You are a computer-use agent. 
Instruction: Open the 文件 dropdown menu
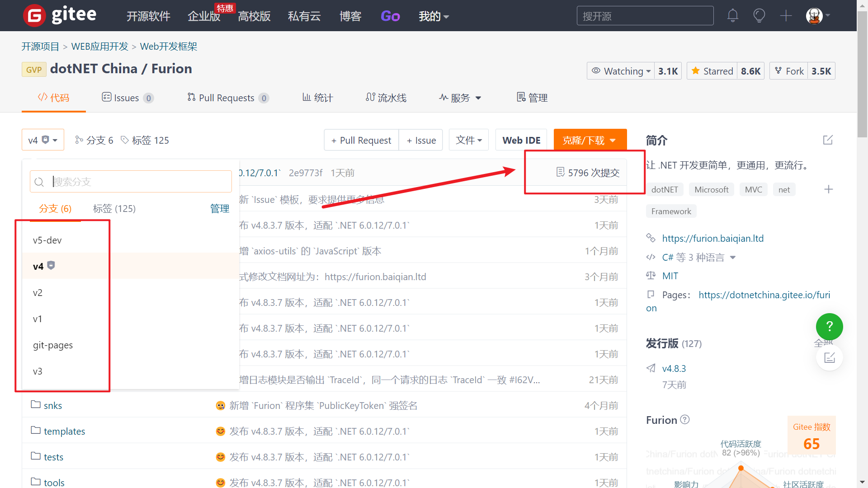tap(468, 140)
